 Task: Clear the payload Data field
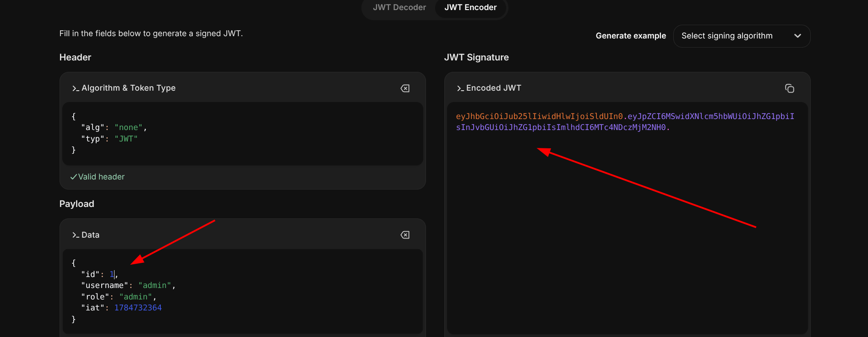click(405, 235)
